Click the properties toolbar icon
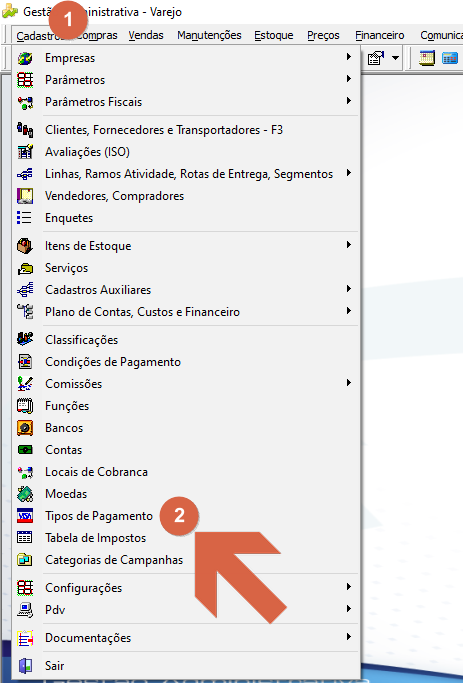This screenshot has height=683, width=463. point(376,57)
